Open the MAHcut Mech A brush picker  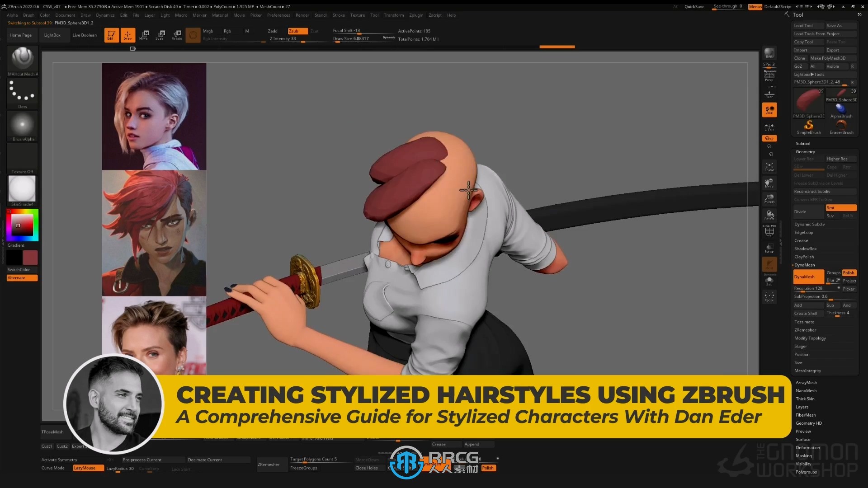pos(23,61)
